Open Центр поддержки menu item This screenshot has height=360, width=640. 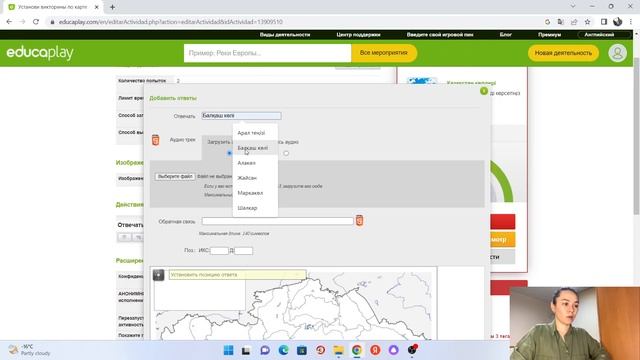tap(358, 35)
